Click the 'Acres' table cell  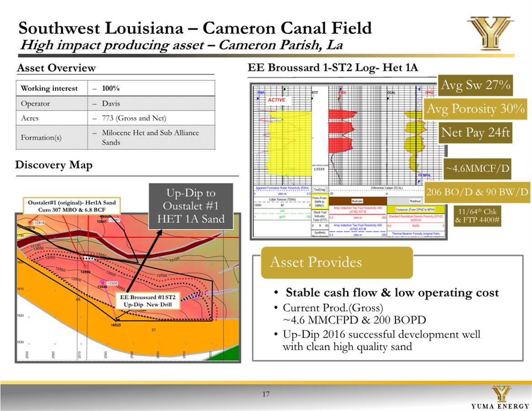point(52,118)
